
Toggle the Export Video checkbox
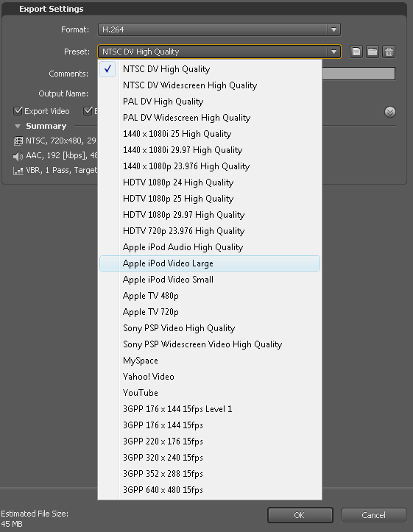[18, 111]
